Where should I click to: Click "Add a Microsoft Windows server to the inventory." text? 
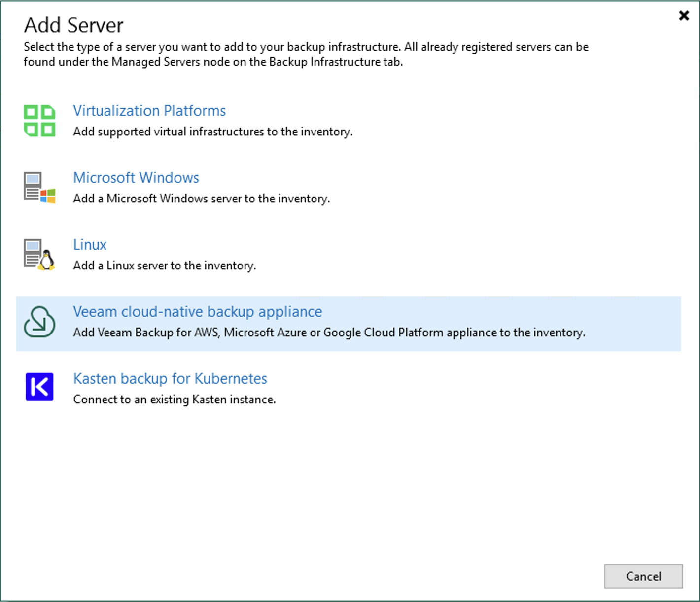pos(202,199)
